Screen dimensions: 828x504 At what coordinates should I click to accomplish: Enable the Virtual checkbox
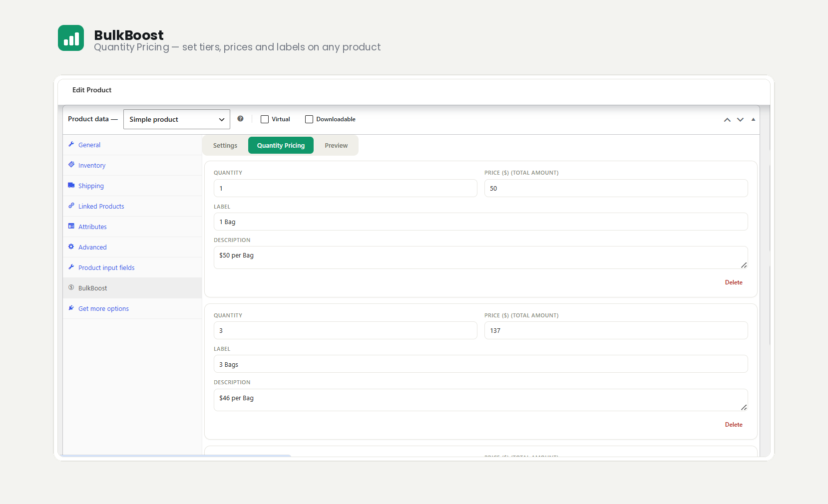[265, 119]
